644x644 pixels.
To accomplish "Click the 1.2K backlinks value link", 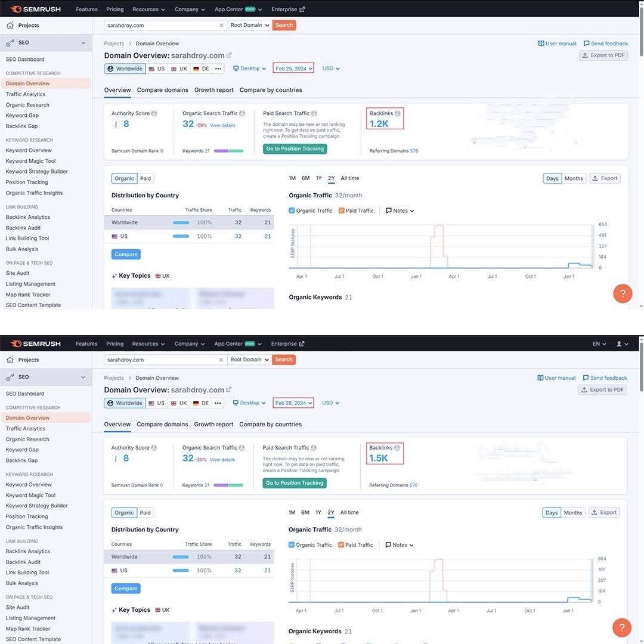I will point(379,123).
